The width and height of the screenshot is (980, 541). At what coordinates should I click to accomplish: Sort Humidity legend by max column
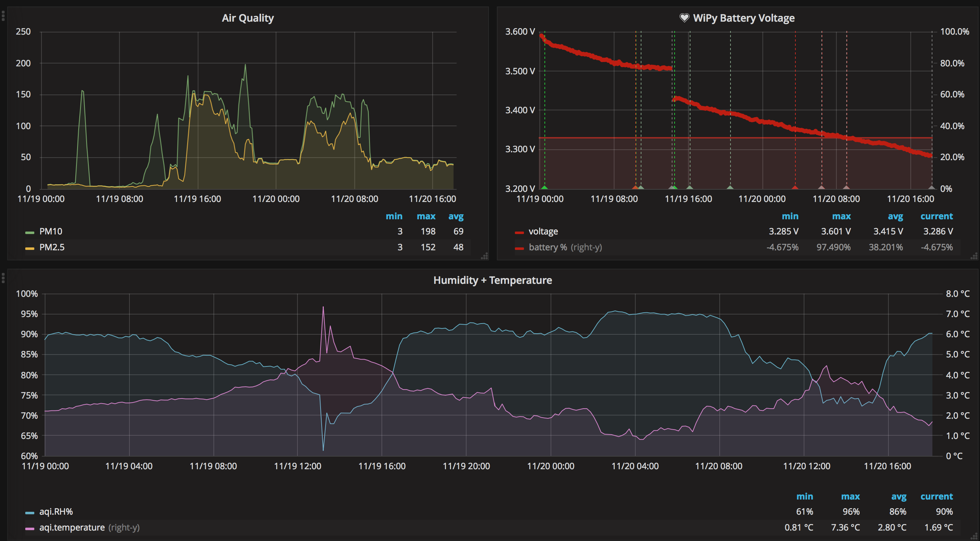coord(850,497)
